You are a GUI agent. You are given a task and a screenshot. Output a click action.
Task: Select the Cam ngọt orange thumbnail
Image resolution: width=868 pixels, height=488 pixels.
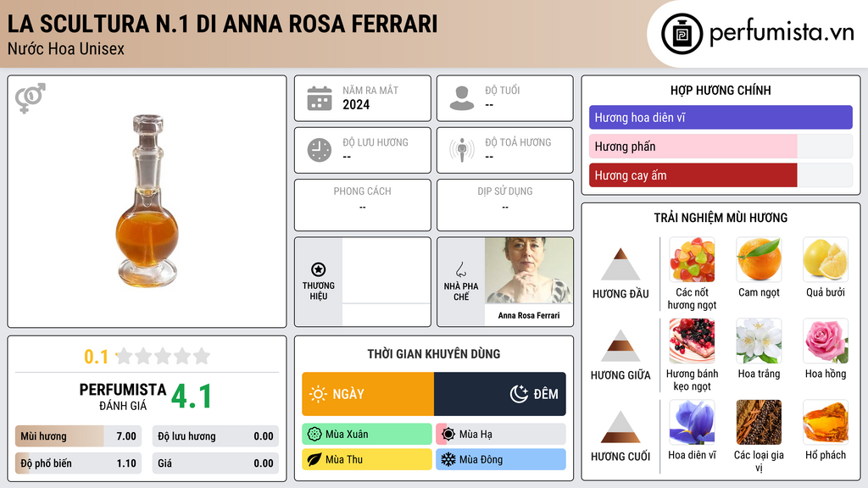[759, 260]
